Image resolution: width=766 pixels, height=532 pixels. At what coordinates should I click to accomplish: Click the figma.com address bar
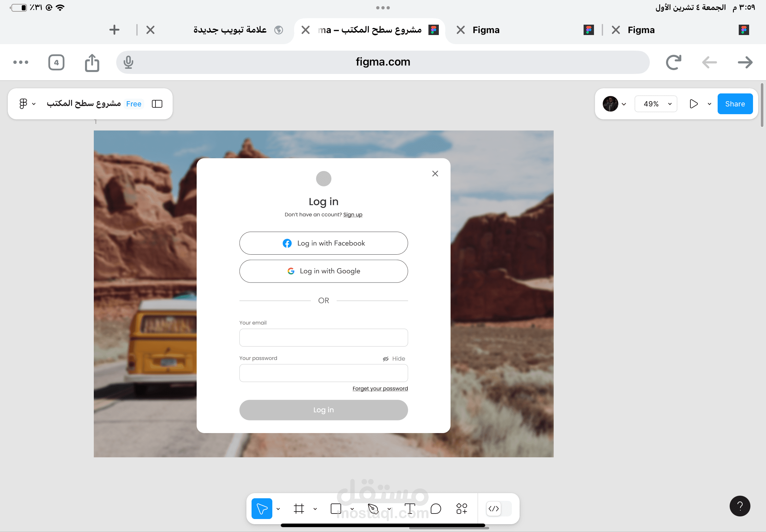pyautogui.click(x=383, y=62)
